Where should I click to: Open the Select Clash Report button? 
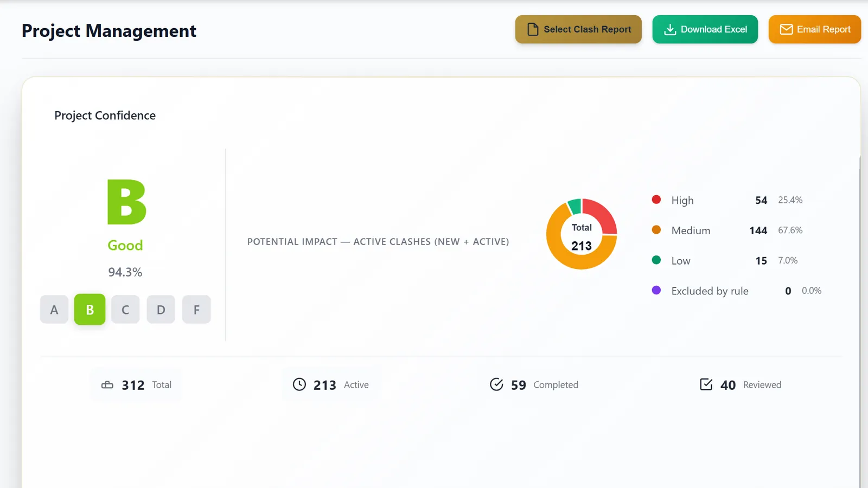(x=578, y=29)
